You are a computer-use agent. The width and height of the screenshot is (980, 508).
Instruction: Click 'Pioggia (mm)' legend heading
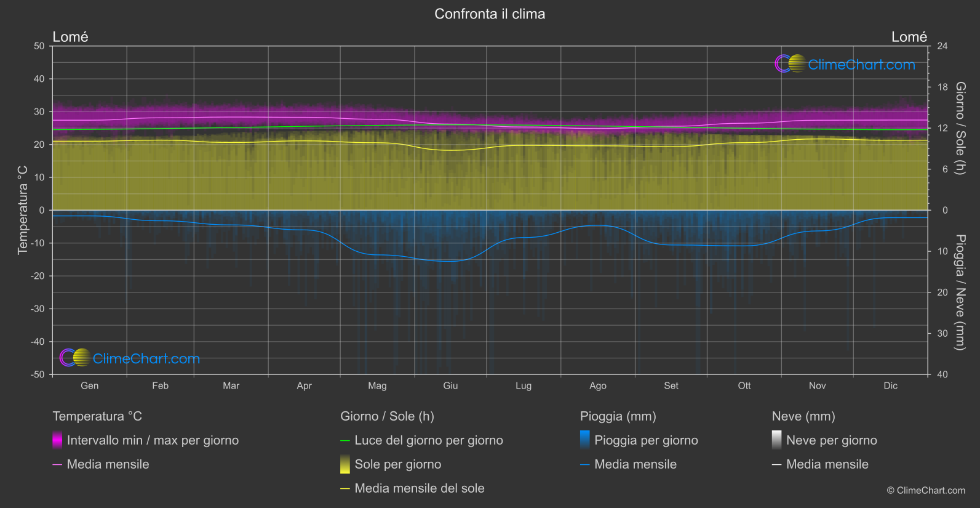tap(618, 416)
